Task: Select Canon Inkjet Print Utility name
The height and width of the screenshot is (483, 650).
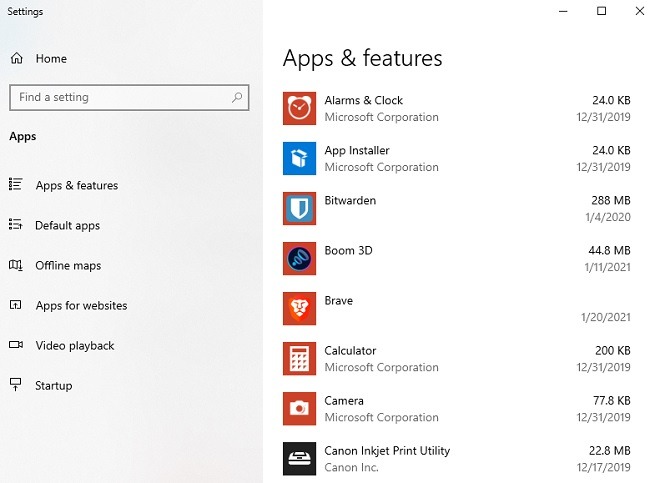Action: pos(387,451)
